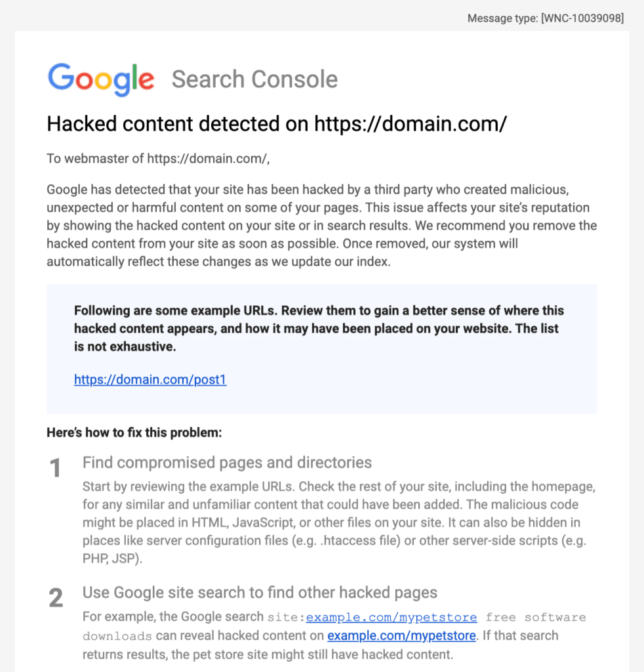Click the step number 1 icon
The height and width of the screenshot is (672, 644).
[x=55, y=467]
